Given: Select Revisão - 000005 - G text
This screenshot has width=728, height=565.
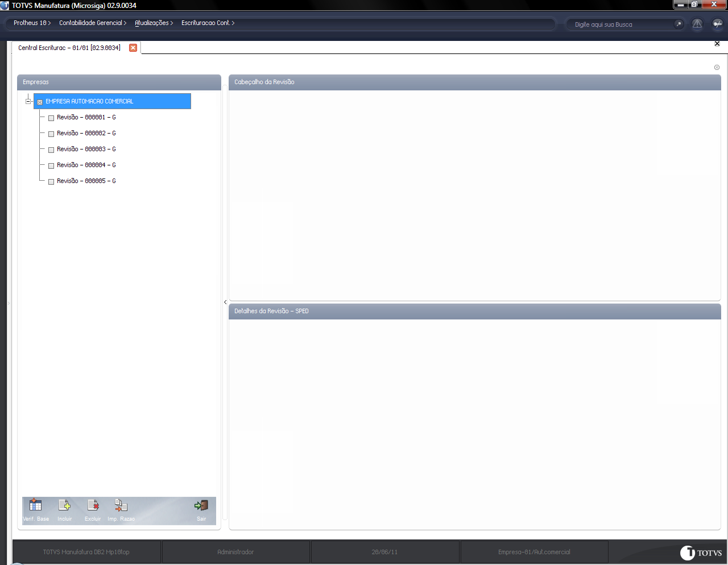Looking at the screenshot, I should click(86, 181).
